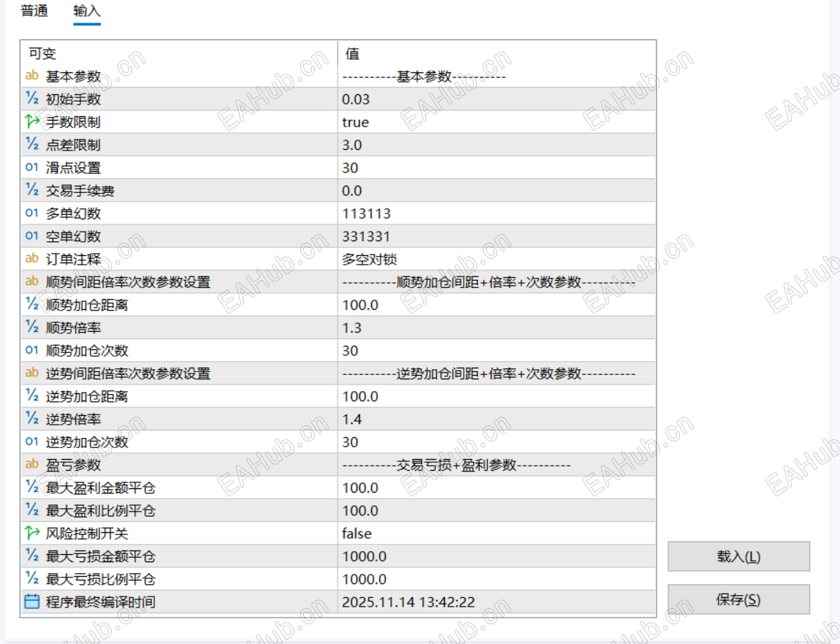Select the 最大亏损金额平仓 value 1000.0
The height and width of the screenshot is (644, 840).
coord(364,556)
